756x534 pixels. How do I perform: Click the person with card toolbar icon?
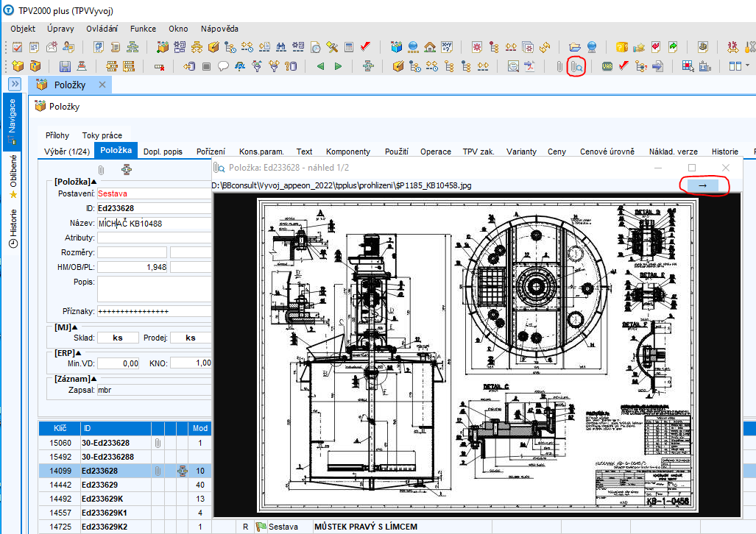pyautogui.click(x=68, y=47)
